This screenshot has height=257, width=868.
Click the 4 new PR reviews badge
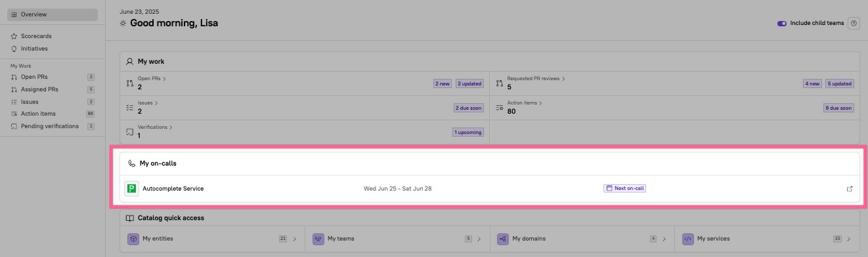coord(812,83)
